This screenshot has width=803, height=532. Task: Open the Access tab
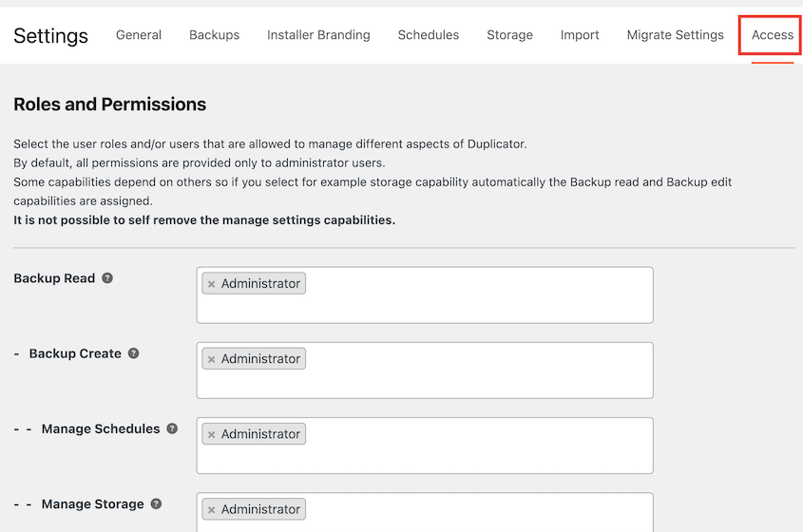[x=773, y=35]
